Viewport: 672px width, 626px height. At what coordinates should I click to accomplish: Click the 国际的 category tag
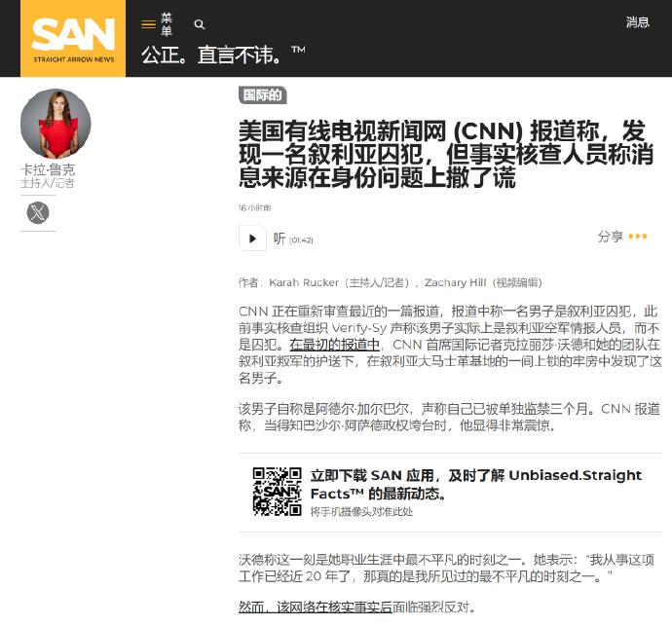[262, 95]
